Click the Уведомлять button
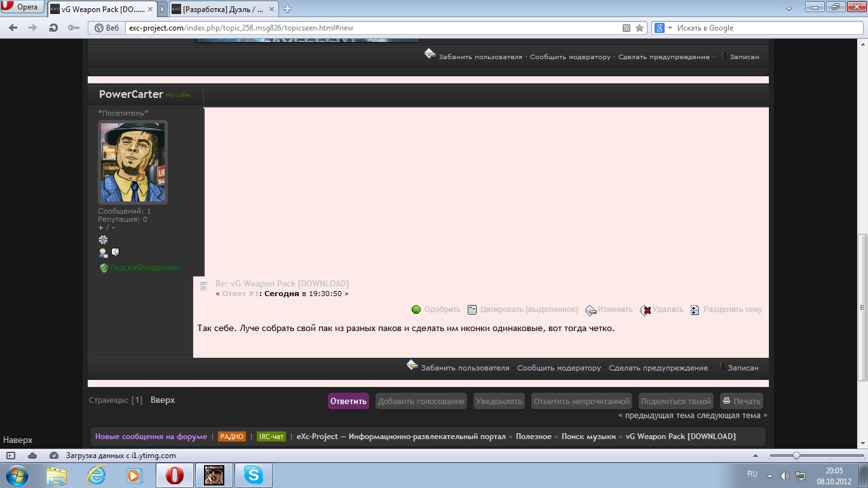 click(499, 401)
